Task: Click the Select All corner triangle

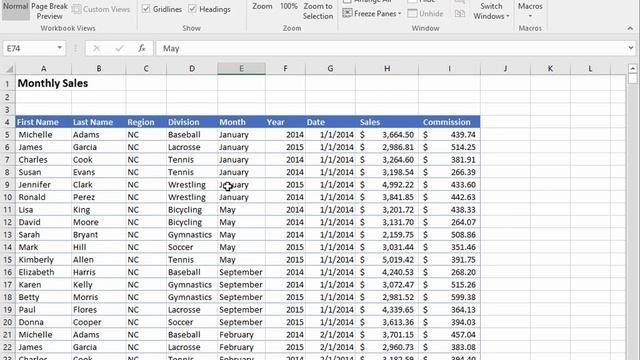Action: 9,69
